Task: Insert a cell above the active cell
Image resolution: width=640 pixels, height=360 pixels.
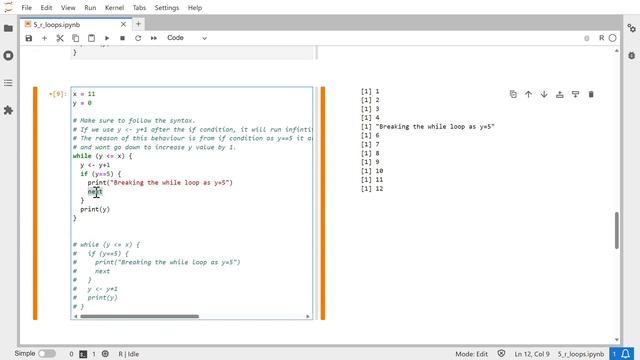Action: [x=560, y=94]
